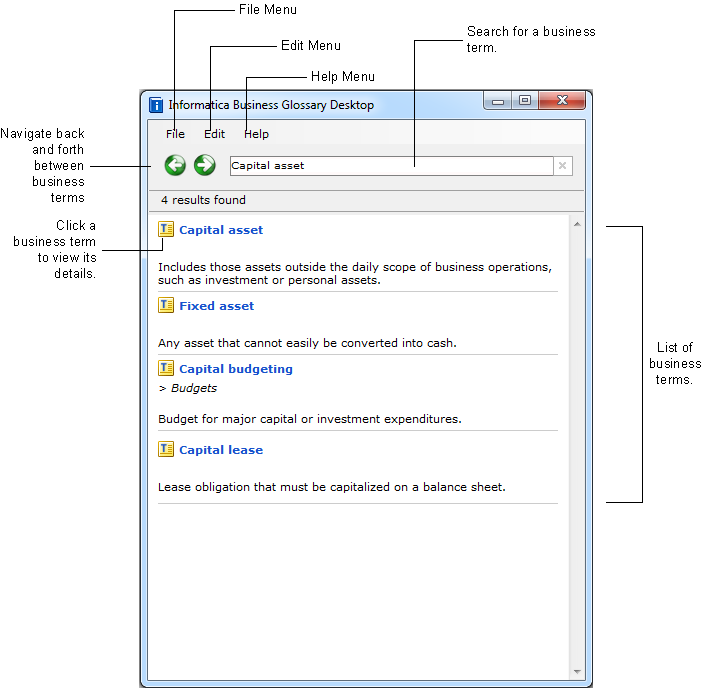
Task: Click the scrollbar down arrow in results list
Action: point(577,672)
